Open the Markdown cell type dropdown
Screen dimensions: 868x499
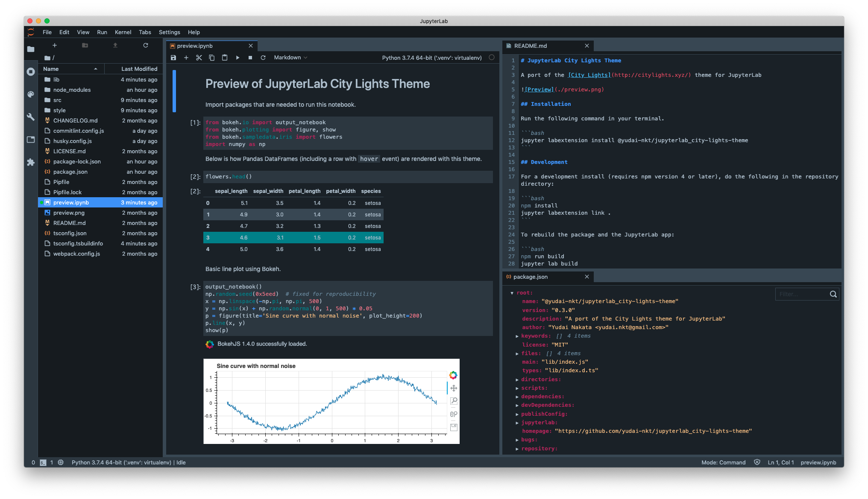pyautogui.click(x=290, y=58)
